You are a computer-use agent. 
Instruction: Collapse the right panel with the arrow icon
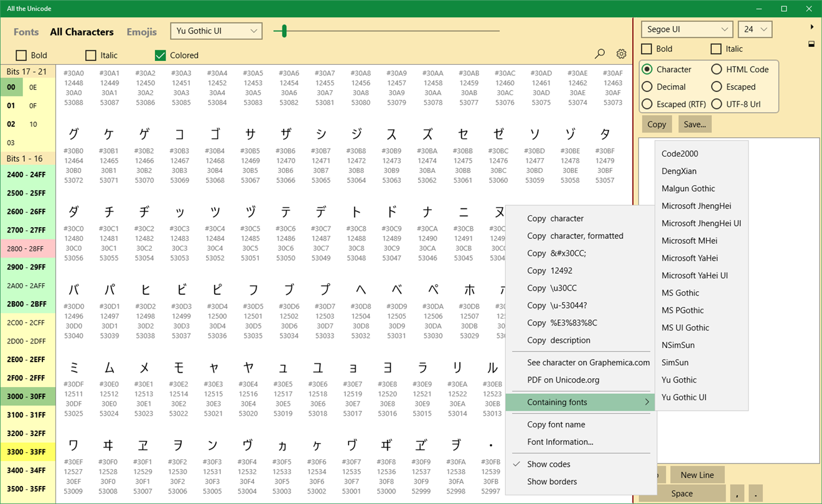click(x=812, y=27)
